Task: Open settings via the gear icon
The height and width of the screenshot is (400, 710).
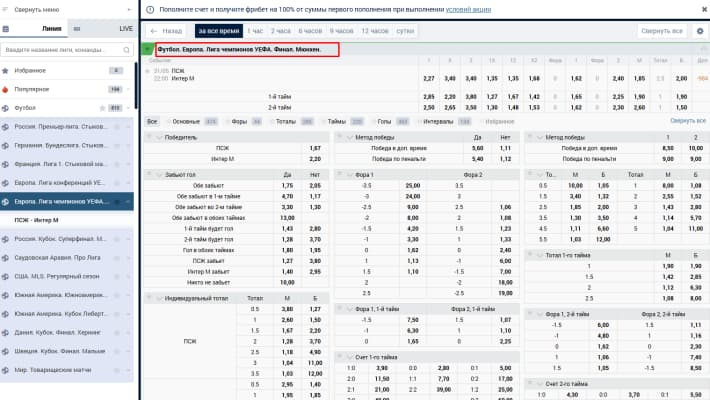Action: [700, 31]
